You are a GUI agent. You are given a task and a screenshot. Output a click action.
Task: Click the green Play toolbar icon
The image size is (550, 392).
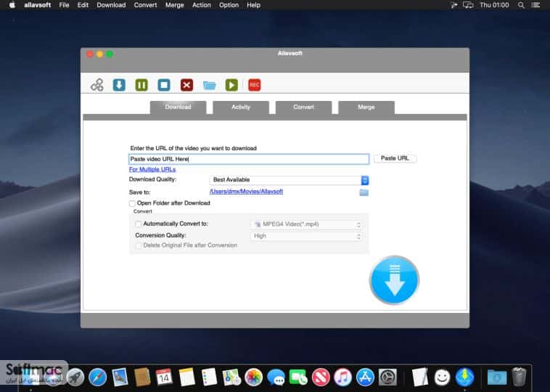(231, 85)
